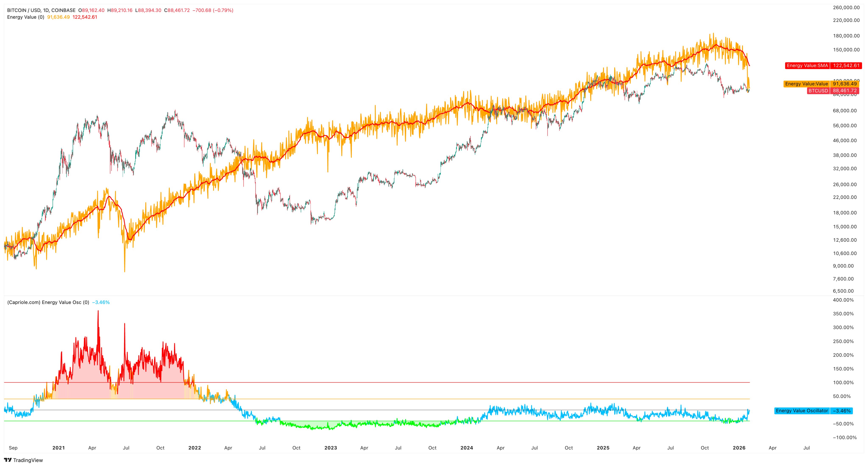
Task: Click the 2024 label on time axis
Action: (466, 448)
